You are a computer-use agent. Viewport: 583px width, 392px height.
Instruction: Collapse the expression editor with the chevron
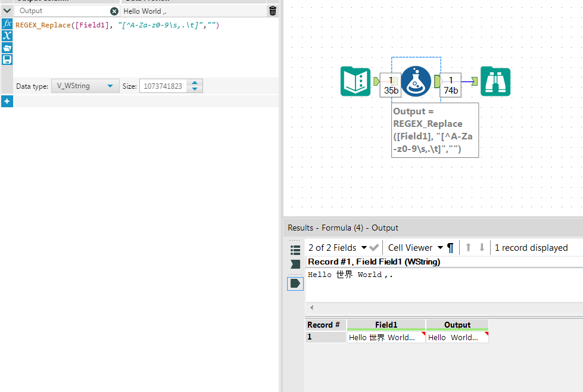[7, 10]
